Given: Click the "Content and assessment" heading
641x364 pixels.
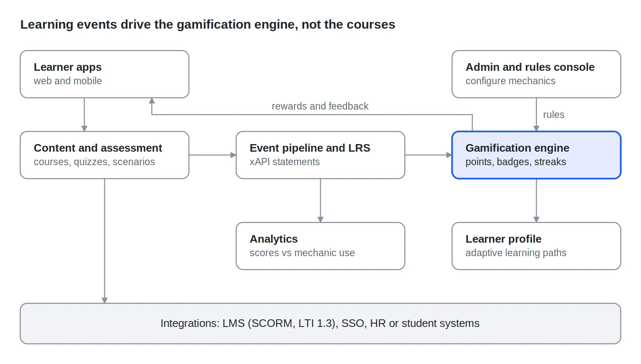Looking at the screenshot, I should pos(98,148).
